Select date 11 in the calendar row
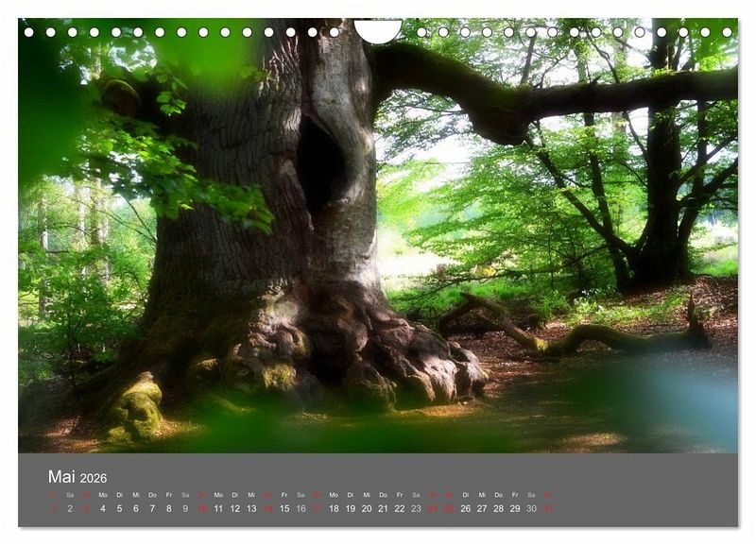This screenshot has width=756, height=545. pos(218,508)
